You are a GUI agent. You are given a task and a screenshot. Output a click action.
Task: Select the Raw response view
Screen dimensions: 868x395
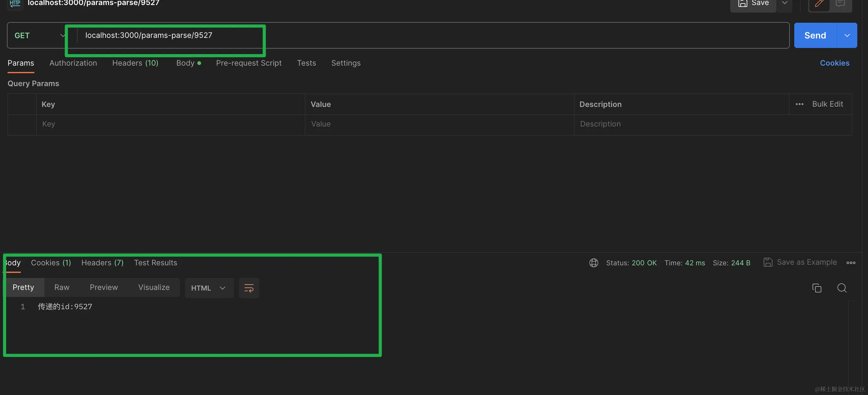[x=62, y=287]
